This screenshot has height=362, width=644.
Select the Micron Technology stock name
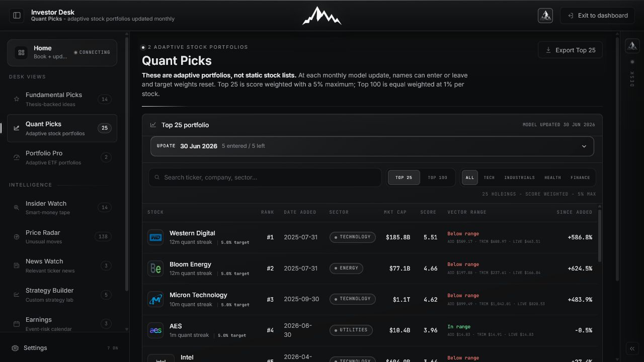(x=198, y=295)
